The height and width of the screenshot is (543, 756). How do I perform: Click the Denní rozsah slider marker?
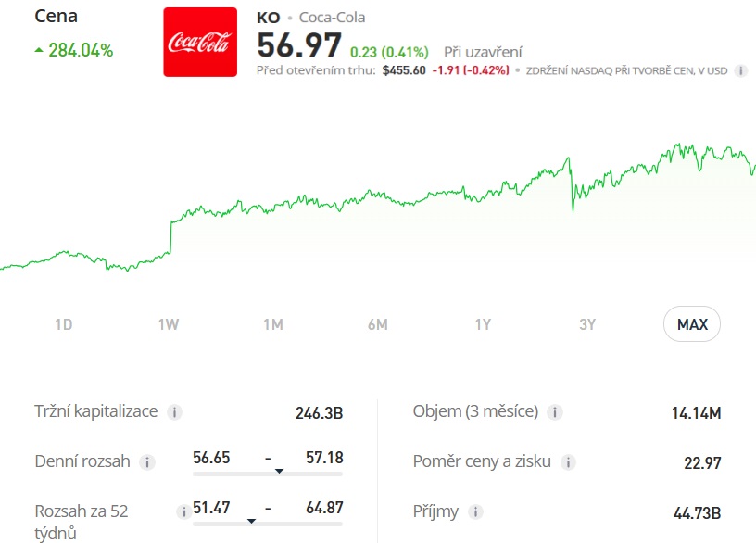pyautogui.click(x=280, y=472)
